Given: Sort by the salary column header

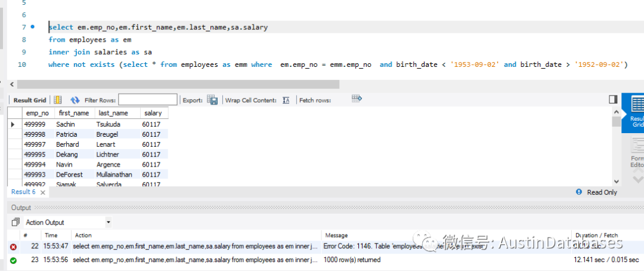Looking at the screenshot, I should (x=153, y=113).
